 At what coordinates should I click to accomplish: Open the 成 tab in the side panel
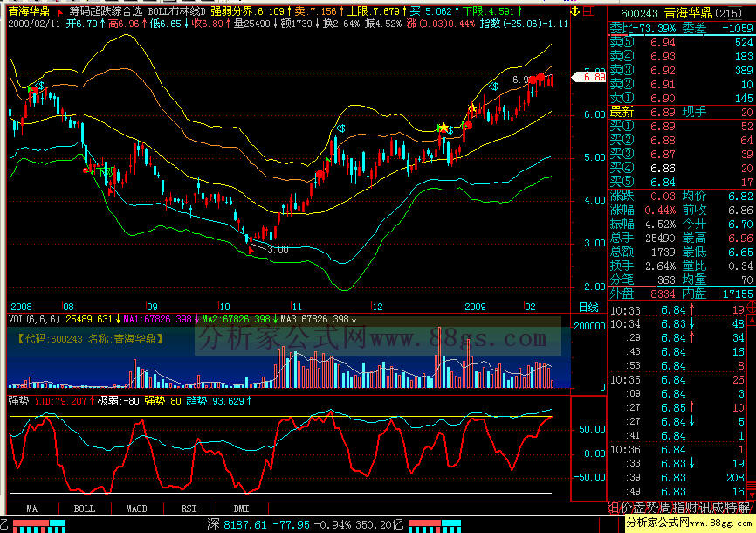tap(718, 508)
